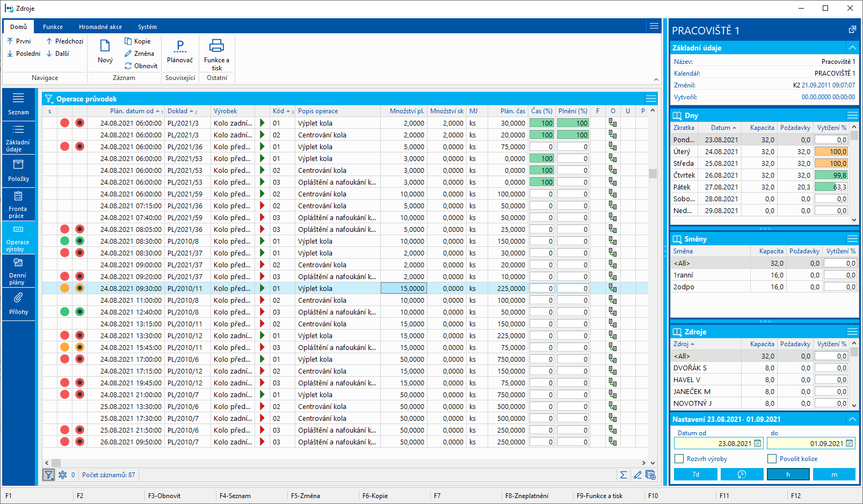Click the grid settings icon in footer
Image resolution: width=863 pixels, height=504 pixels.
(650, 474)
